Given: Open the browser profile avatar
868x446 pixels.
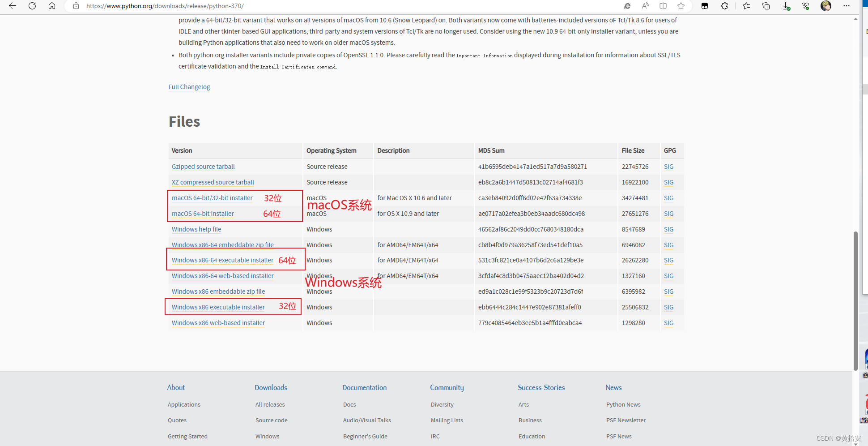Looking at the screenshot, I should (x=826, y=6).
